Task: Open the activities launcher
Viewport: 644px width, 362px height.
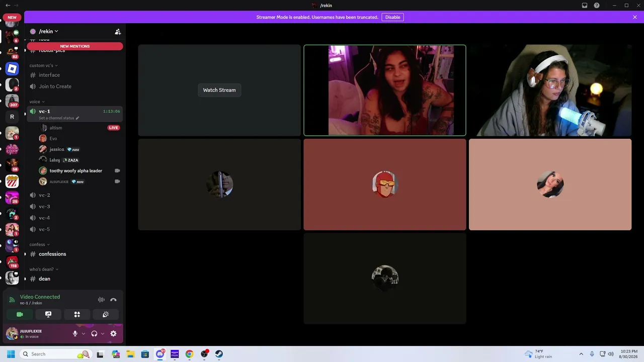Action: (x=77, y=314)
